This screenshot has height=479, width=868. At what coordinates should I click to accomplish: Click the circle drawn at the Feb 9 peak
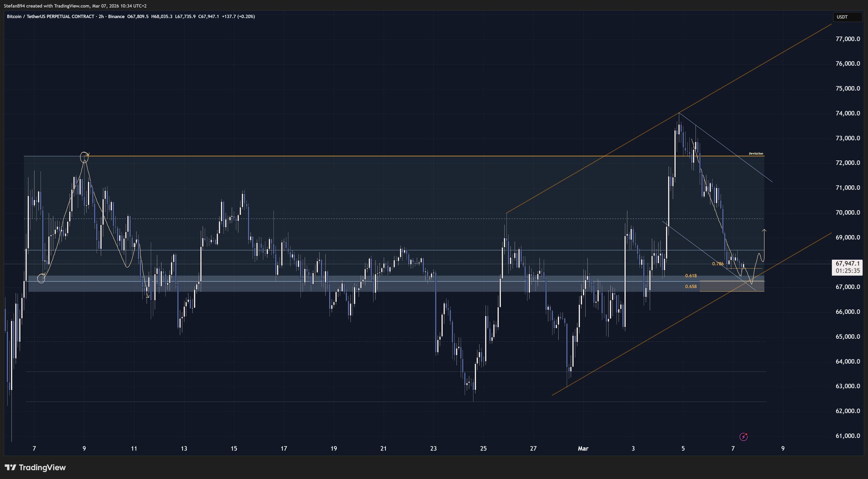[x=84, y=156]
